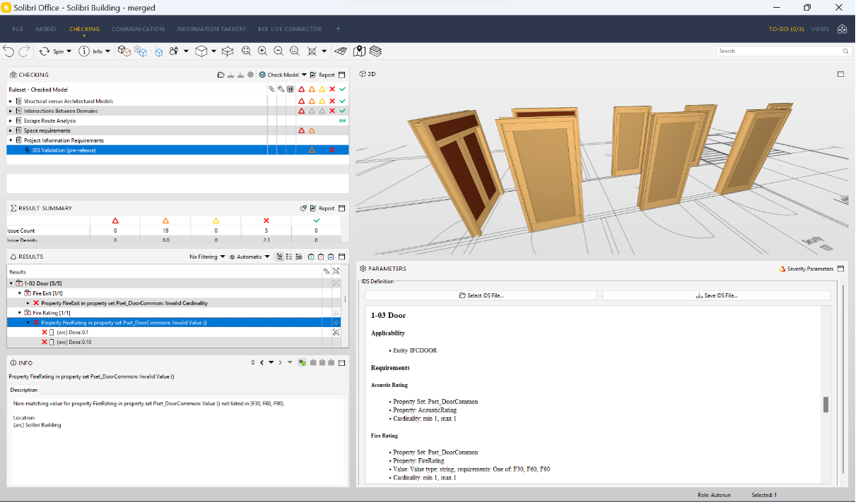Click the Report icon in Checking panel
The height and width of the screenshot is (504, 858).
pyautogui.click(x=313, y=75)
